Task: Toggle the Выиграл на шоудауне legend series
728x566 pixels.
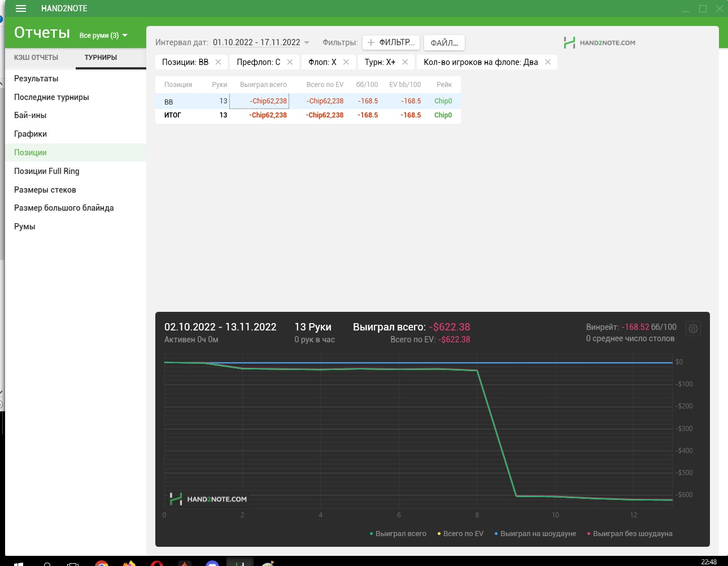Action: click(535, 534)
